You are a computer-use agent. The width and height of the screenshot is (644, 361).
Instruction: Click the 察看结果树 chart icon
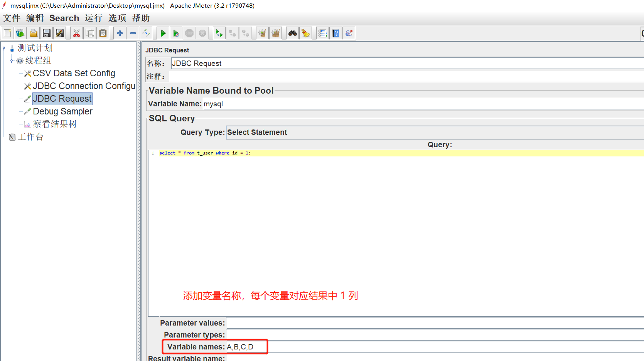27,124
